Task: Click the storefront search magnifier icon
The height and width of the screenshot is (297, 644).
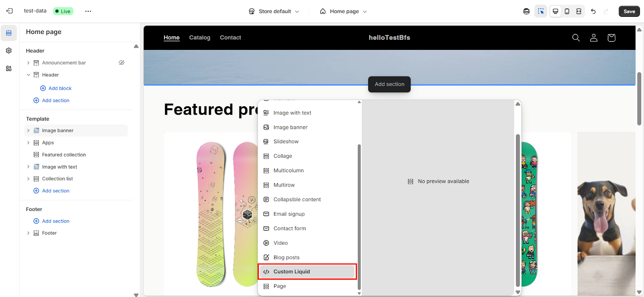Action: click(x=576, y=38)
